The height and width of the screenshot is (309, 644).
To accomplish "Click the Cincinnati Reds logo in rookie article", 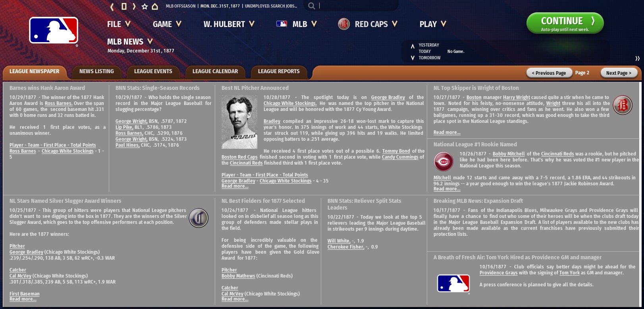I will coord(443,162).
